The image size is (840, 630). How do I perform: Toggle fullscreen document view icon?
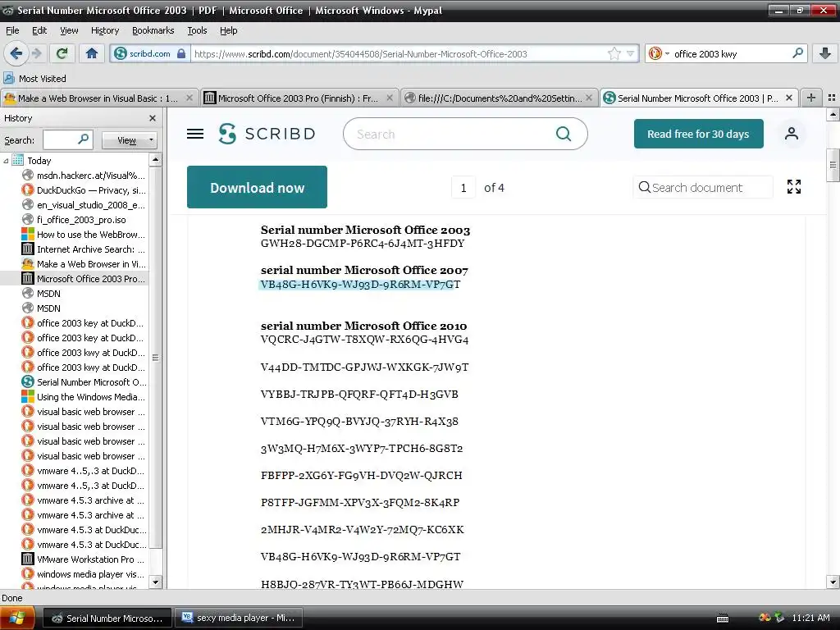(794, 187)
